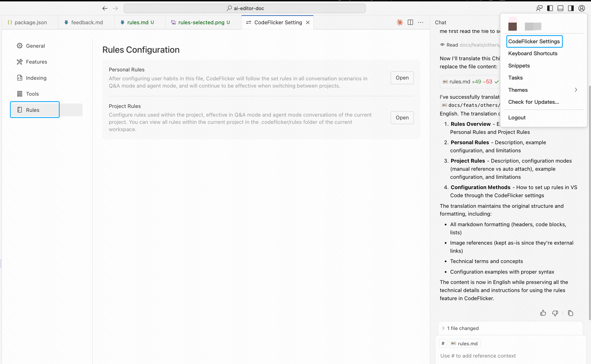Switch to the rules-selected.png tab
The image size is (591, 364).
tap(204, 22)
